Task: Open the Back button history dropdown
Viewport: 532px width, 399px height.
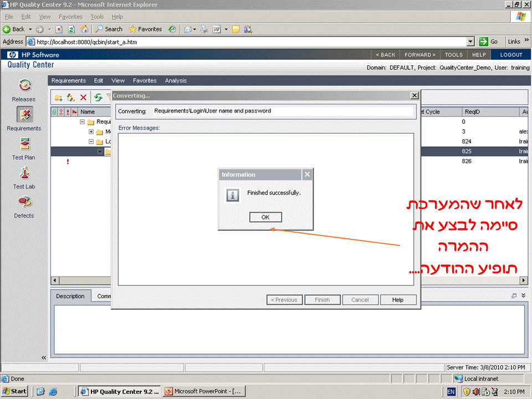Action: (30, 29)
